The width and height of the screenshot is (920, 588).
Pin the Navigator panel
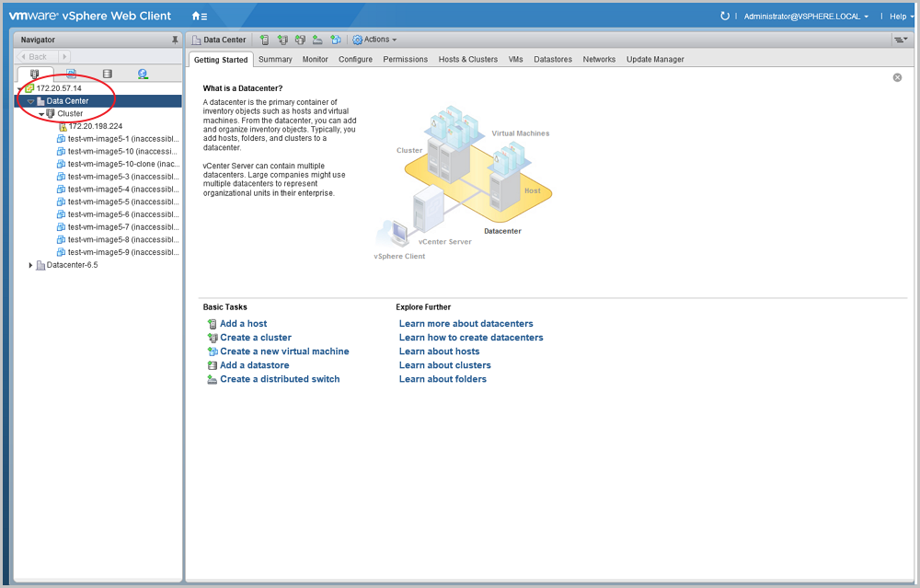[175, 40]
